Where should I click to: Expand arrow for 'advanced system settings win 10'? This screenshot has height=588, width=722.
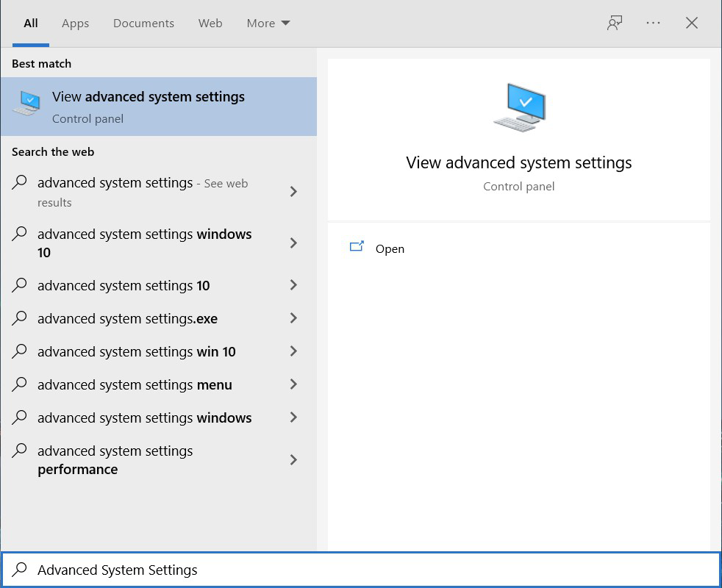coord(293,351)
